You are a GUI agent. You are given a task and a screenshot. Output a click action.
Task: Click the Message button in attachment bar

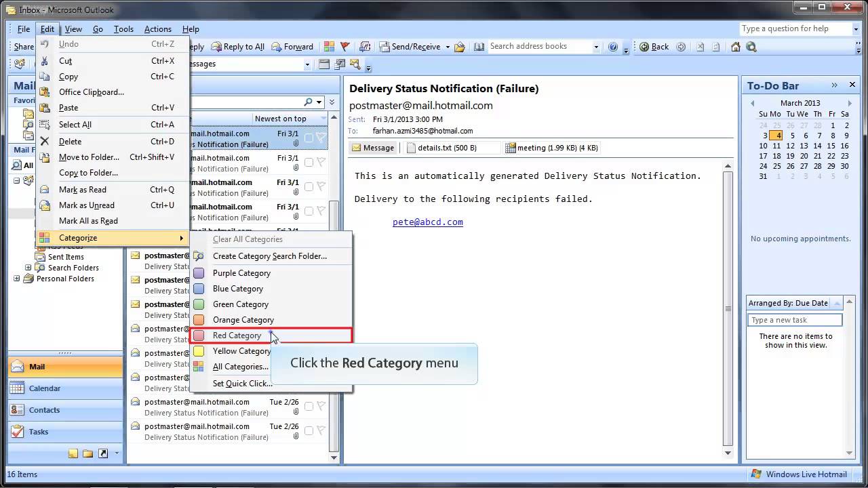click(x=373, y=148)
